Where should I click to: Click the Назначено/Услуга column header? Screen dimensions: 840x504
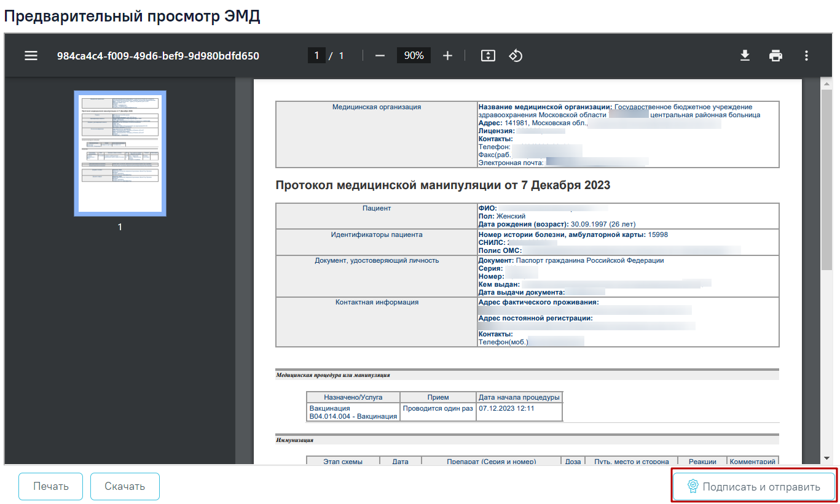353,397
